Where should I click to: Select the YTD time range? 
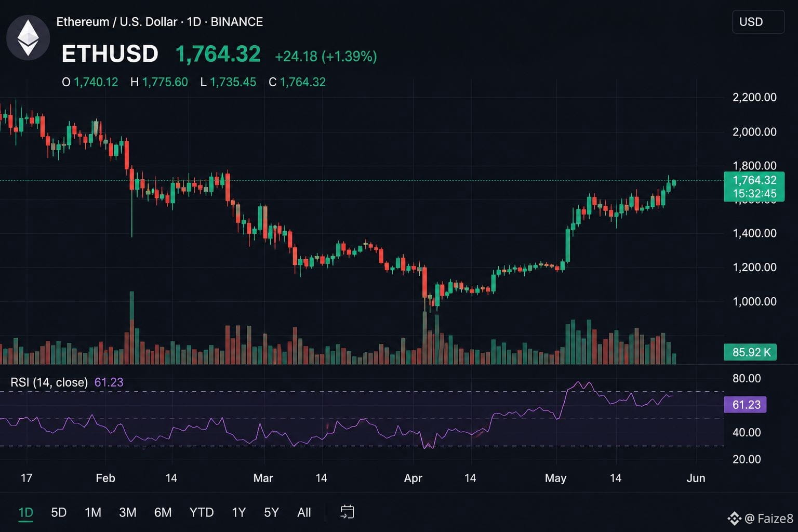pyautogui.click(x=202, y=512)
